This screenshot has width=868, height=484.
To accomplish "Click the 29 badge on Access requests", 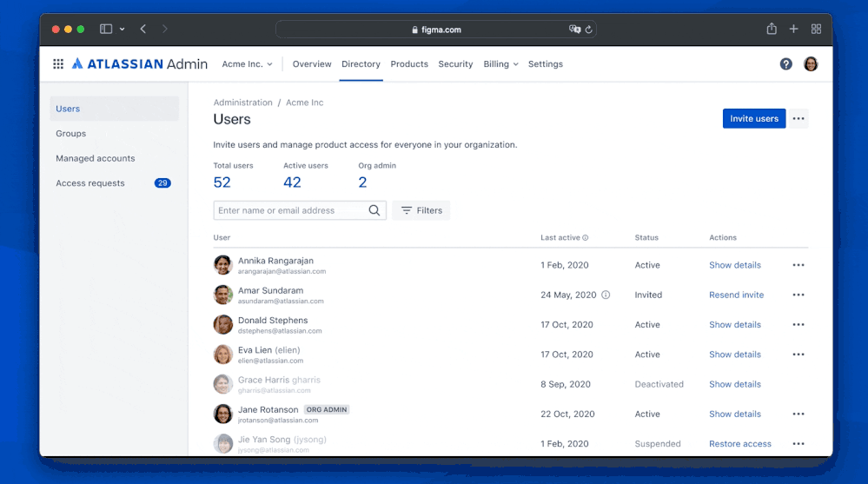I will (x=162, y=183).
